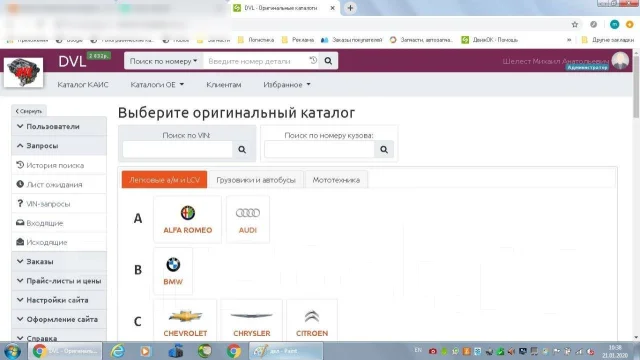Switch to Грузовики и автобусы tab
Screen dimensions: 640x360
click(256, 180)
